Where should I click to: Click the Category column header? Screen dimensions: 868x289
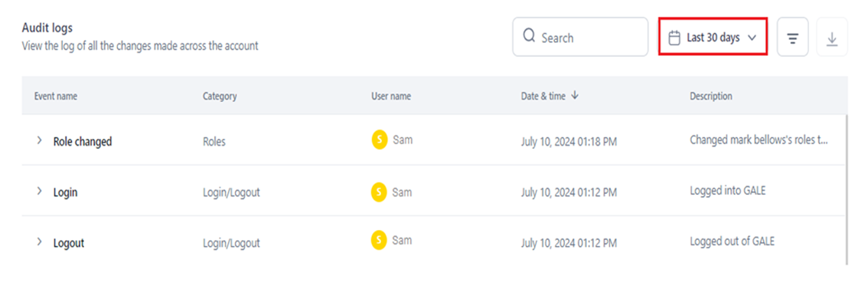coord(220,96)
